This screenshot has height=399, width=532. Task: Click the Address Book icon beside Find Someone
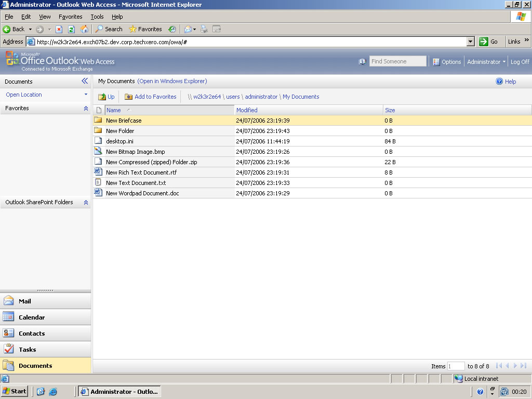coord(362,62)
